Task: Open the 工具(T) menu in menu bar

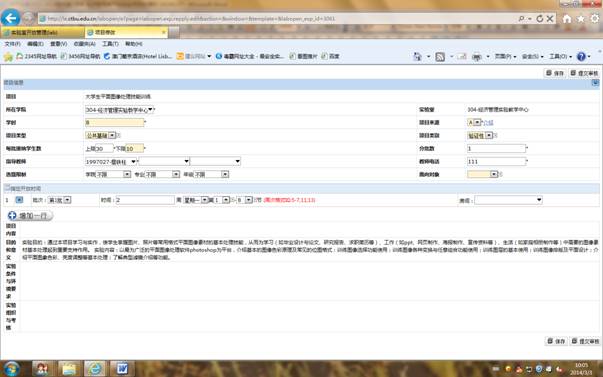Action: click(x=110, y=44)
